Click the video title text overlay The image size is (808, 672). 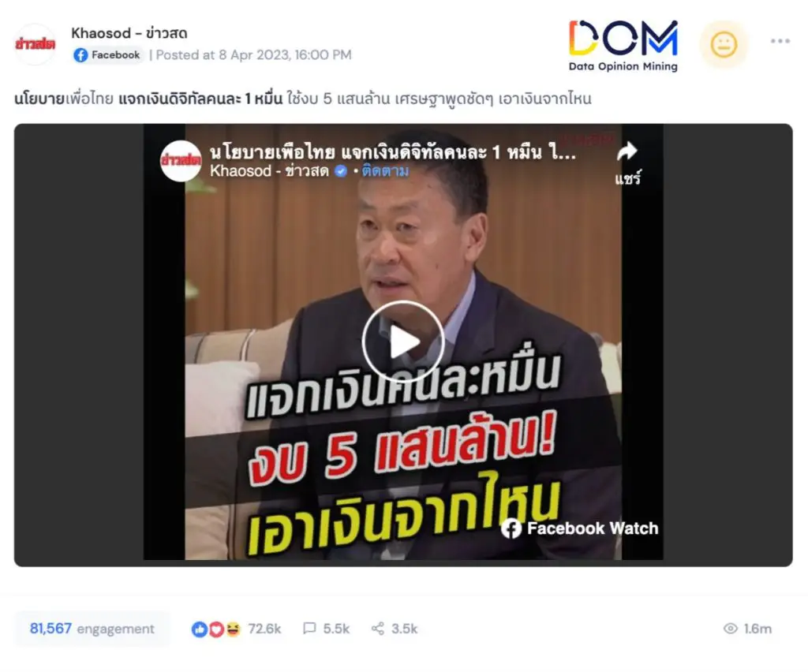pos(393,152)
